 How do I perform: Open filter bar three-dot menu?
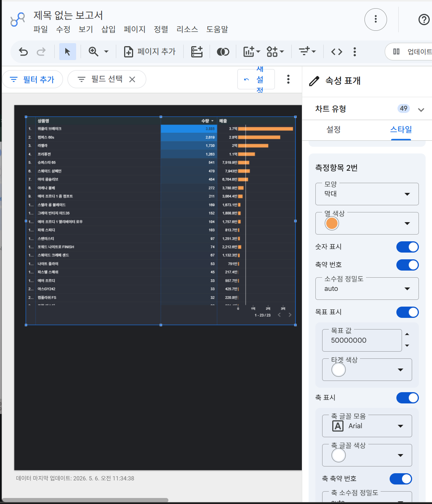[x=288, y=79]
